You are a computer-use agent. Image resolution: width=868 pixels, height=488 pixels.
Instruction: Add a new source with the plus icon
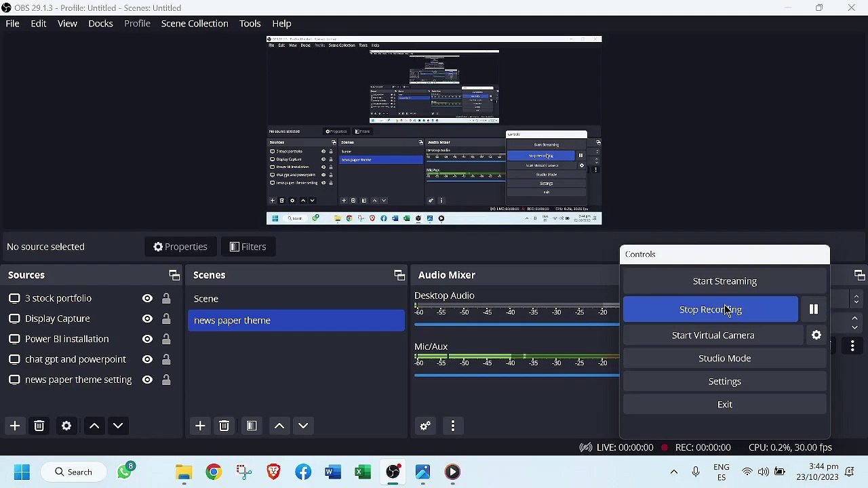pos(15,426)
